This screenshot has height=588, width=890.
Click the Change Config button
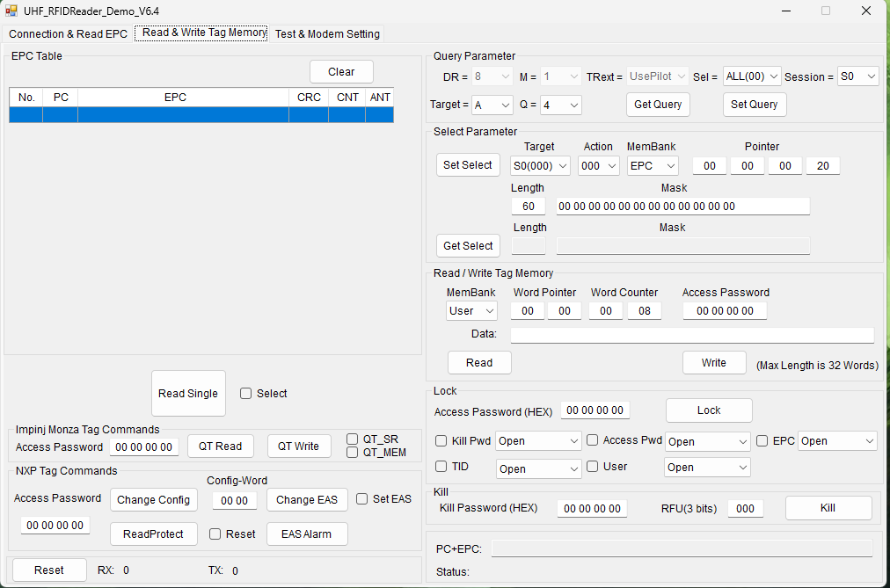153,499
